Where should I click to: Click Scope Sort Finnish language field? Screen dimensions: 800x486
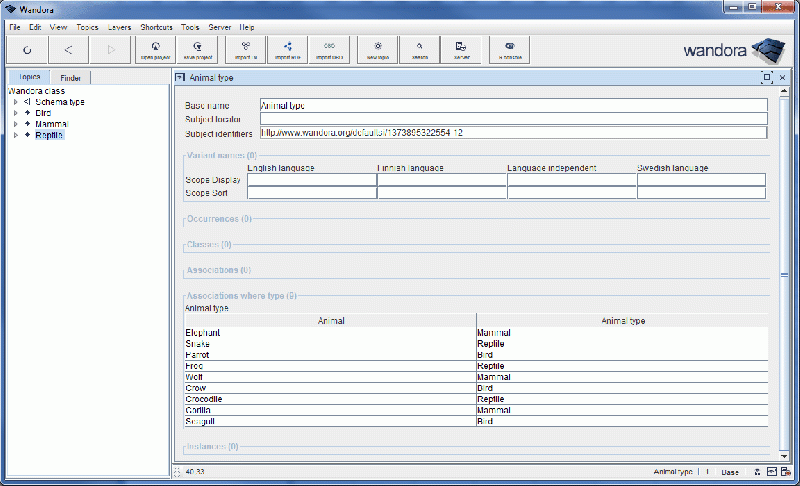coord(442,193)
